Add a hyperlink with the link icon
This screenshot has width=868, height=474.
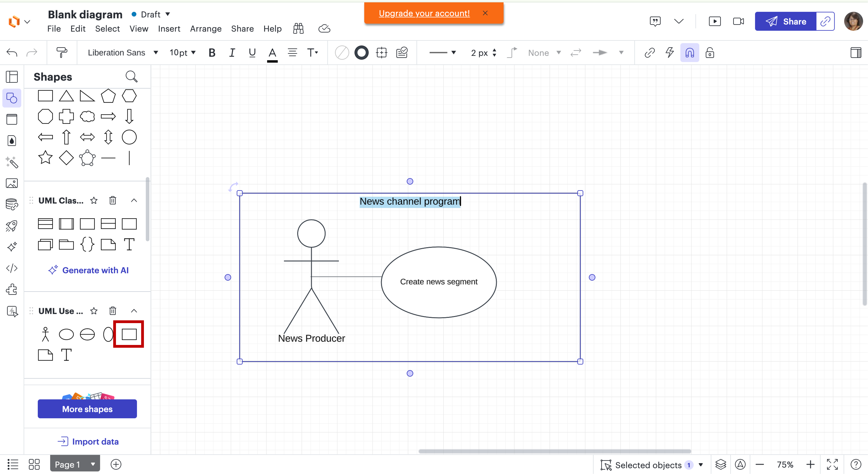click(x=650, y=53)
